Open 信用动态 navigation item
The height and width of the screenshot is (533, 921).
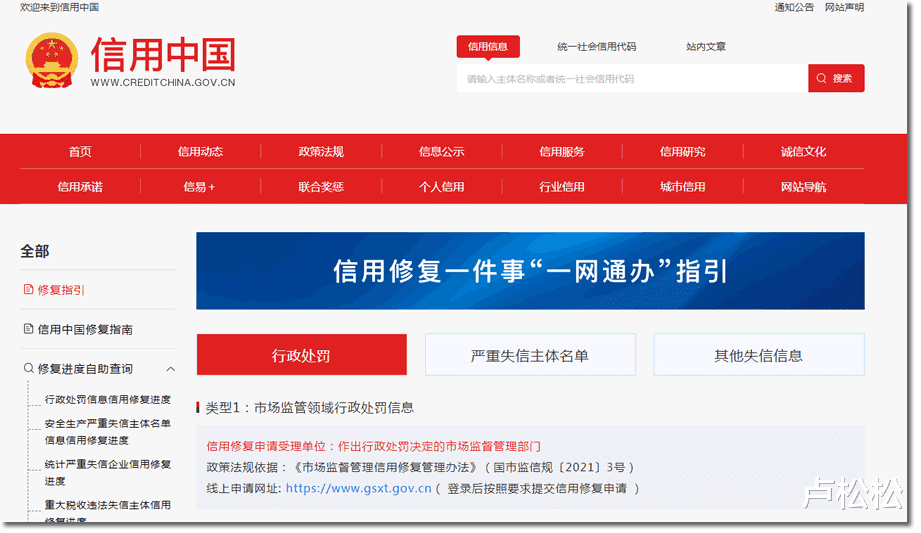[200, 152]
